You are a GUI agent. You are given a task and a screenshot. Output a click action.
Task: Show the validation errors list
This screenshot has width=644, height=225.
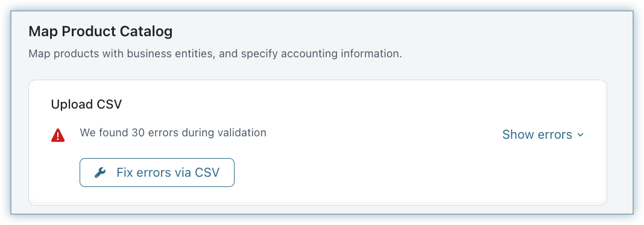543,135
